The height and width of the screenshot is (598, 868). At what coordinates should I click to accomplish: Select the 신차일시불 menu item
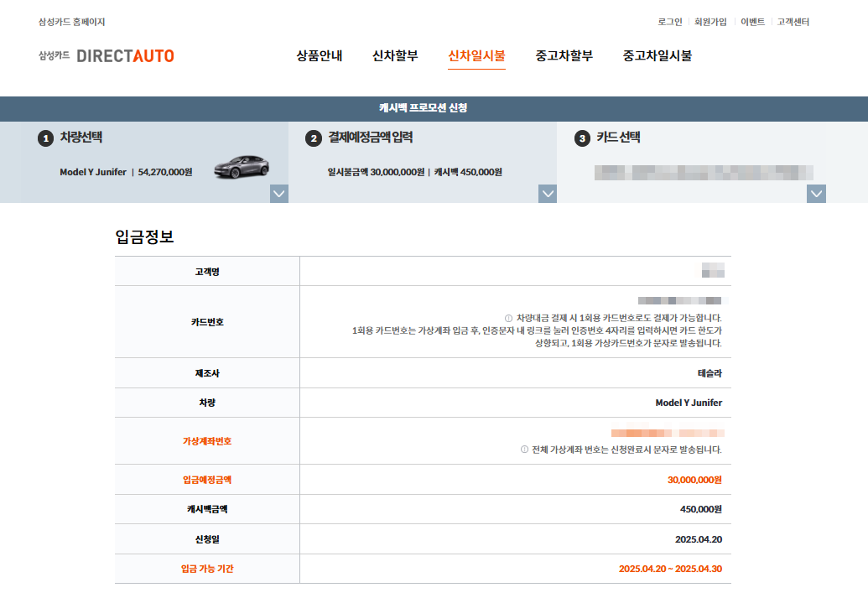click(x=476, y=55)
